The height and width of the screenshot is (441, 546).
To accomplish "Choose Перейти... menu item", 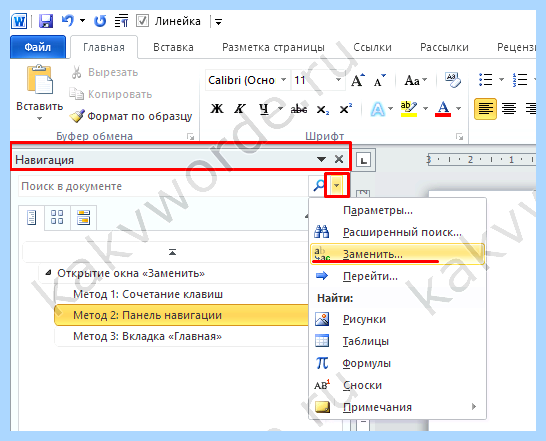I will (x=397, y=276).
